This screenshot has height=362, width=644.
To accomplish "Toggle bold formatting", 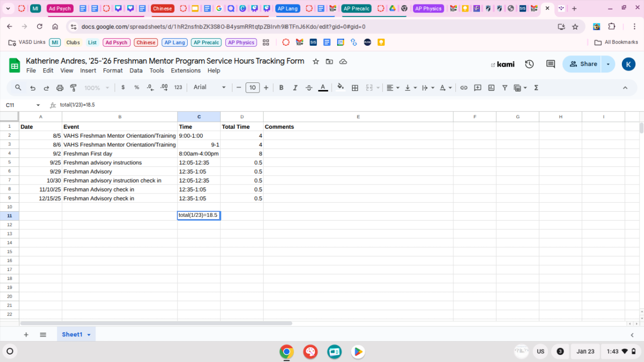I will coord(281,87).
